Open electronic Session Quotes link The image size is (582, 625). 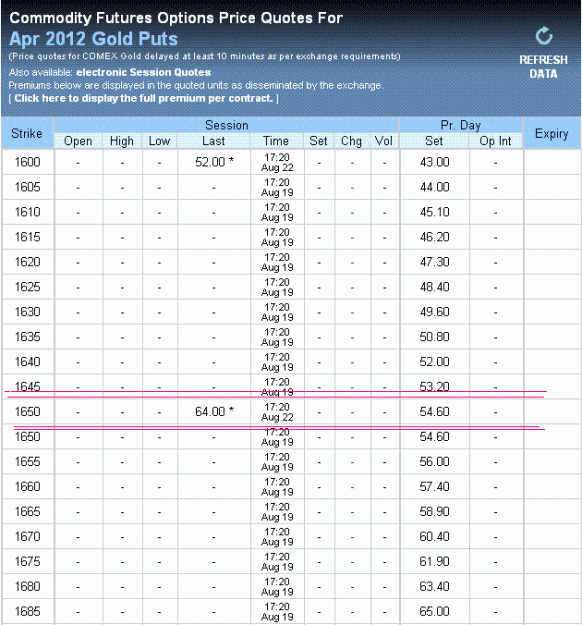tap(144, 72)
